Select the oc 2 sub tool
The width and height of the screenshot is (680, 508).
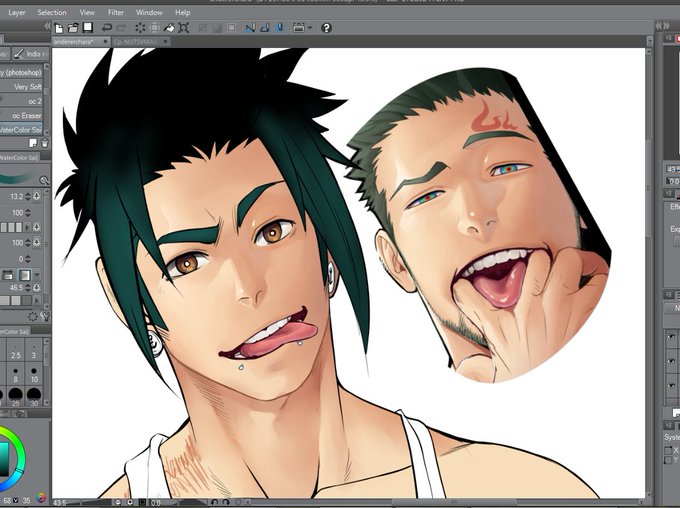(22, 101)
